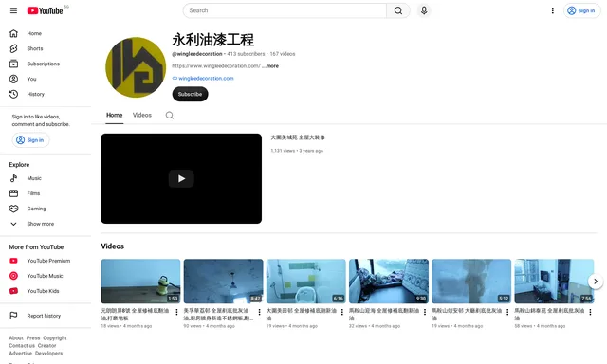607x364 pixels.
Task: Open options menu for the 6:16 video
Action: pyautogui.click(x=341, y=312)
